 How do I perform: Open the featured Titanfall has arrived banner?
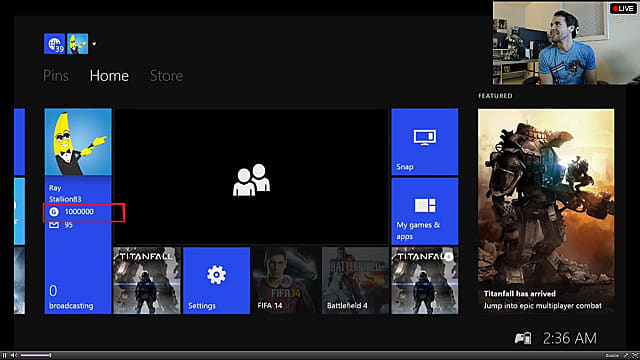[546, 211]
